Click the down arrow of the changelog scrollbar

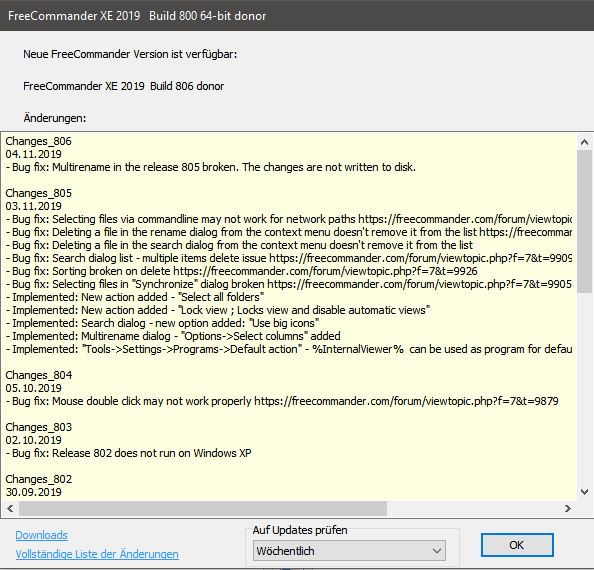585,492
